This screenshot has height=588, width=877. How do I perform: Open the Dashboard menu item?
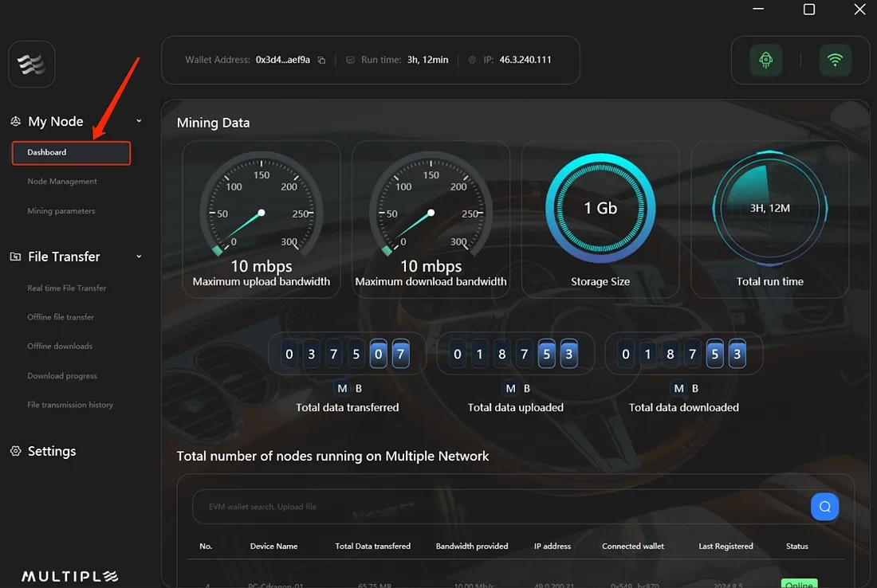70,152
